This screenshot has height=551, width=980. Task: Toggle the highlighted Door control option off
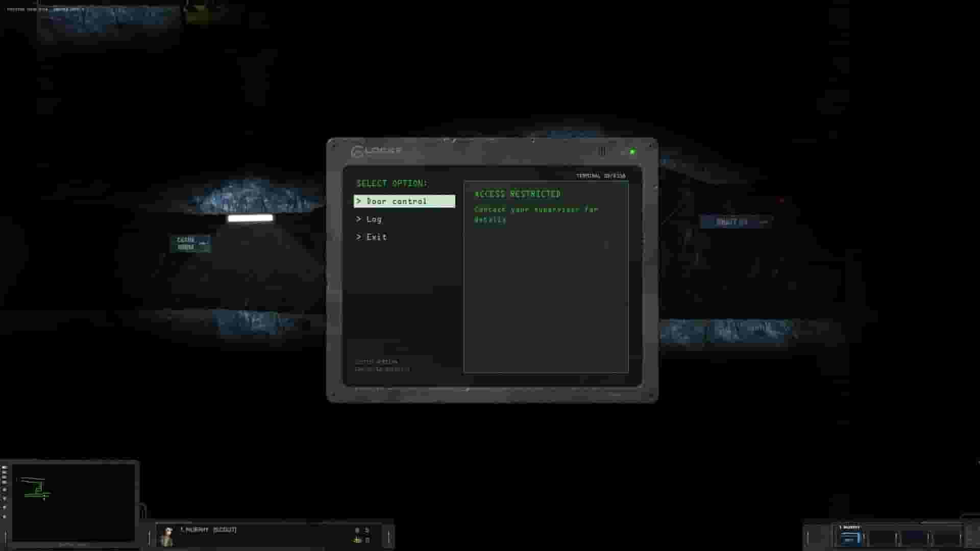point(403,201)
